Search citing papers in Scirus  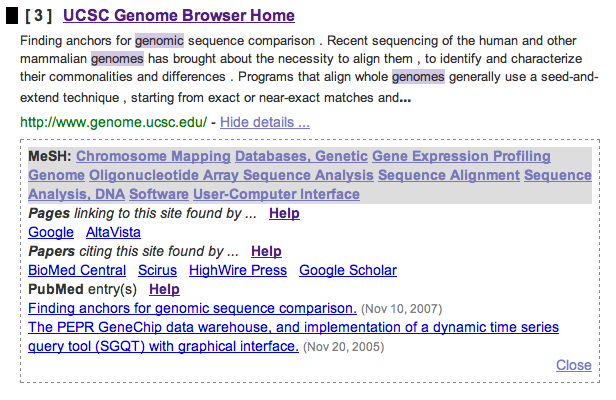tap(158, 270)
